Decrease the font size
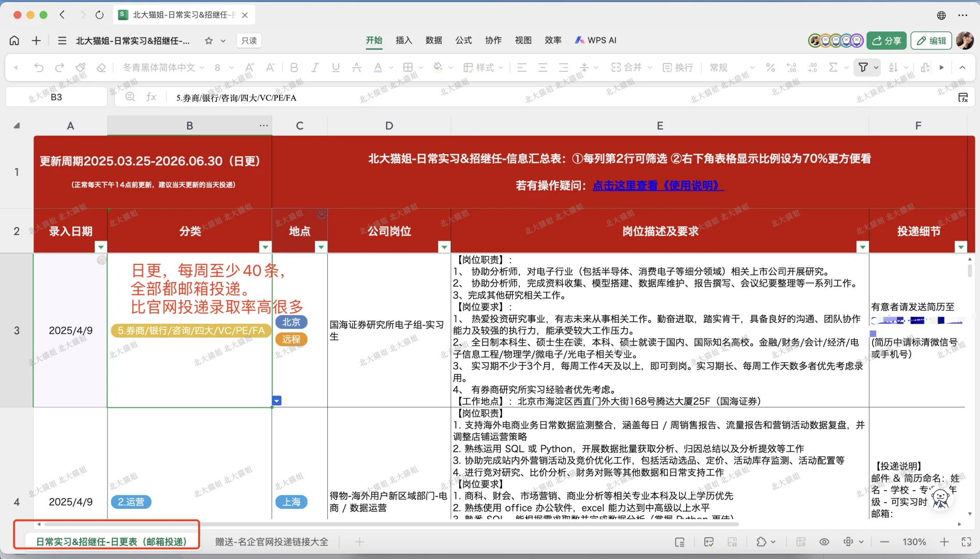This screenshot has height=559, width=980. [270, 67]
